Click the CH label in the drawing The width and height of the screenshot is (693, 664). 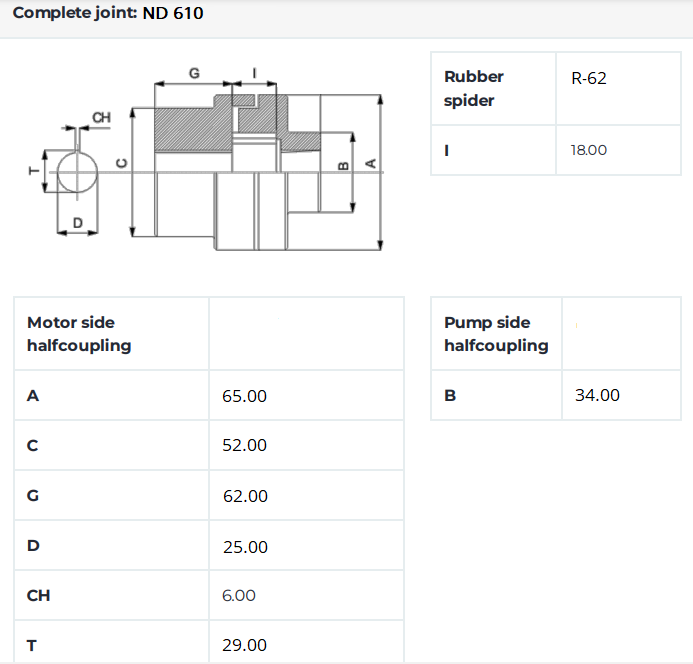pyautogui.click(x=101, y=117)
